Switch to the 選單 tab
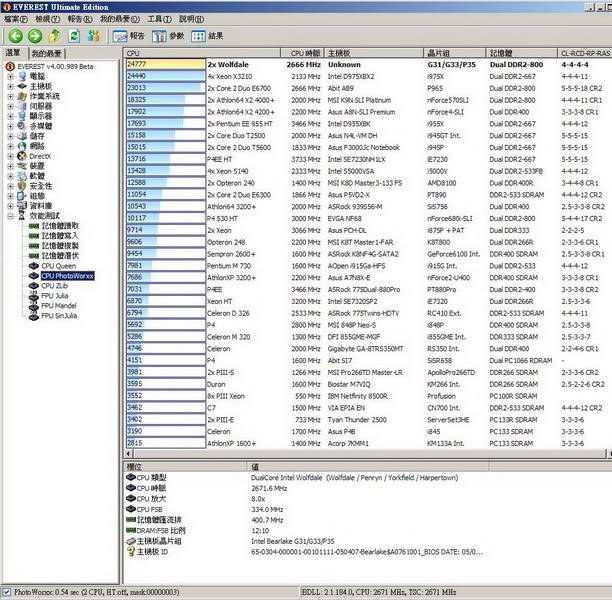 (13, 53)
